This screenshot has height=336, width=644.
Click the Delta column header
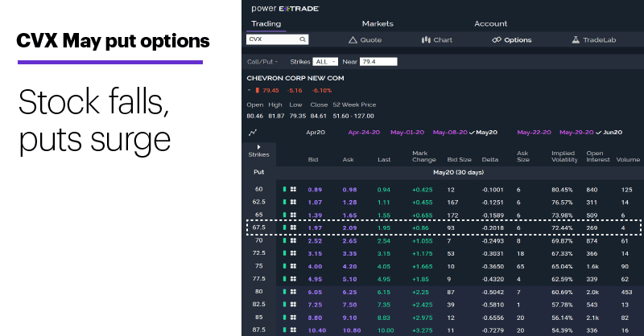(490, 160)
